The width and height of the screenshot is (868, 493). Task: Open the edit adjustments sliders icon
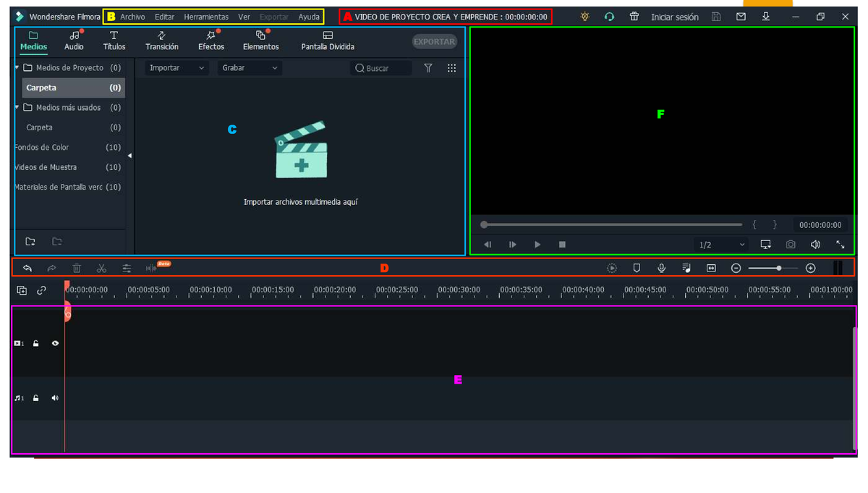tap(127, 269)
